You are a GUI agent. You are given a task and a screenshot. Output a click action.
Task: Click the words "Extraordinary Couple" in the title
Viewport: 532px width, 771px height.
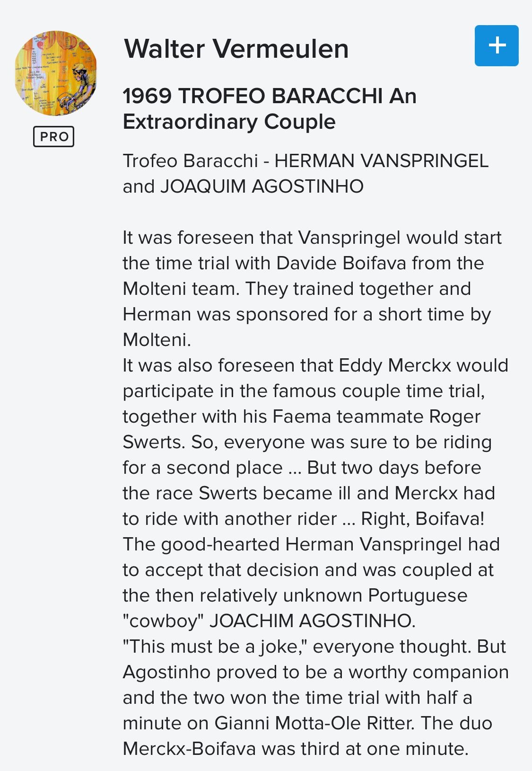click(229, 122)
